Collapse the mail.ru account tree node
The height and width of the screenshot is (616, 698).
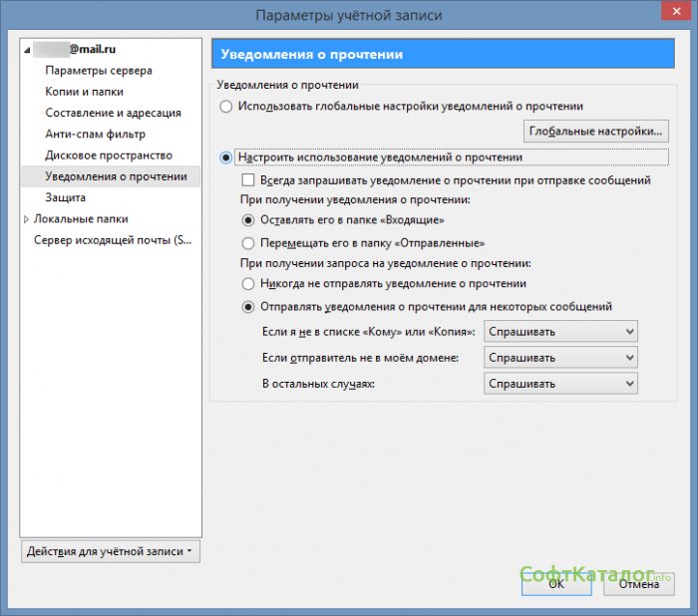coord(27,49)
